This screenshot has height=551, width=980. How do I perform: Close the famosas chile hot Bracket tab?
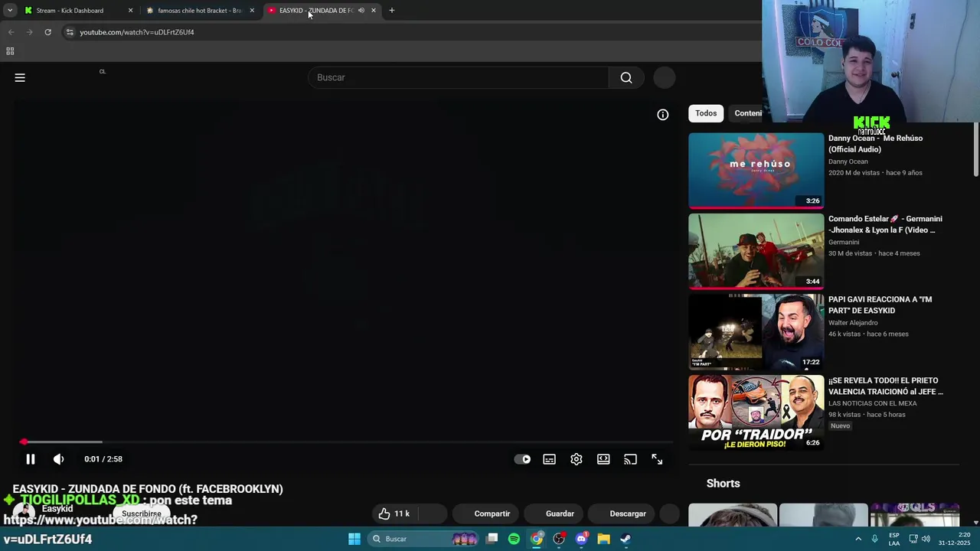pos(252,11)
